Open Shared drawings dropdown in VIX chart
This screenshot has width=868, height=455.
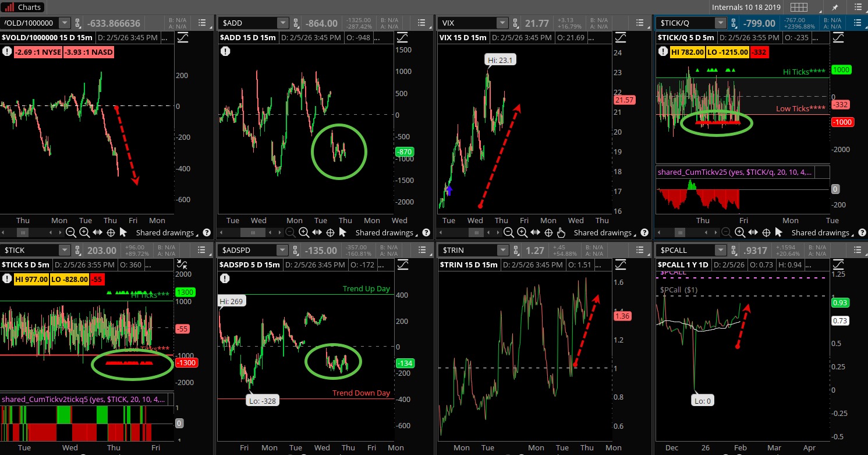[603, 232]
